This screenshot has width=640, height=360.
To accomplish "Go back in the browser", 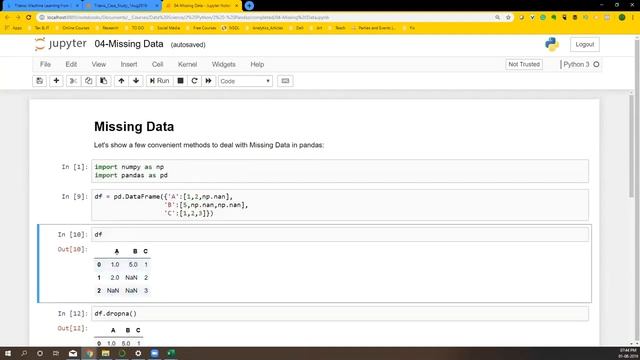I will [7, 18].
